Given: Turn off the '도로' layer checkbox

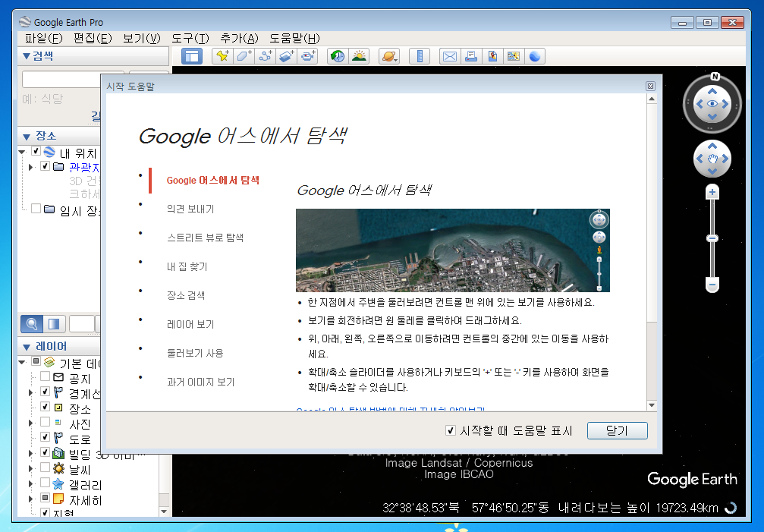Looking at the screenshot, I should pos(46,437).
